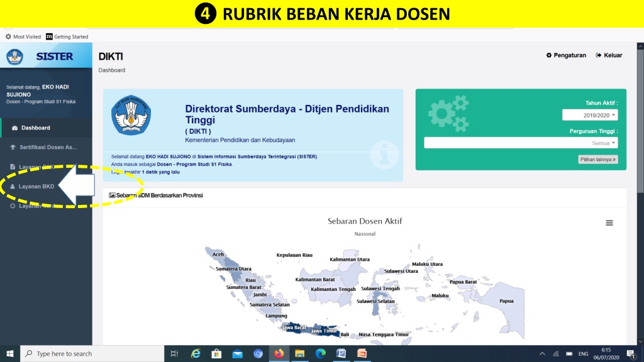The height and width of the screenshot is (362, 644).
Task: Open Internet Explorer from taskbar
Action: coord(196,353)
